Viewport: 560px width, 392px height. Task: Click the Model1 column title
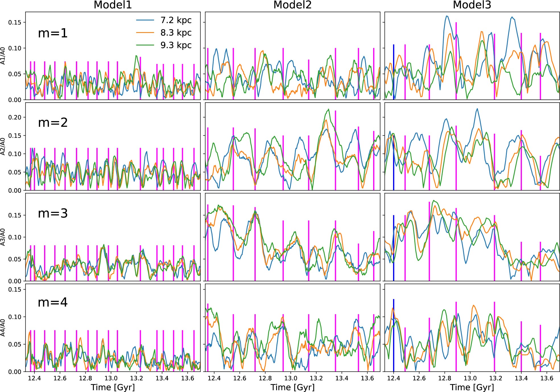coord(113,5)
